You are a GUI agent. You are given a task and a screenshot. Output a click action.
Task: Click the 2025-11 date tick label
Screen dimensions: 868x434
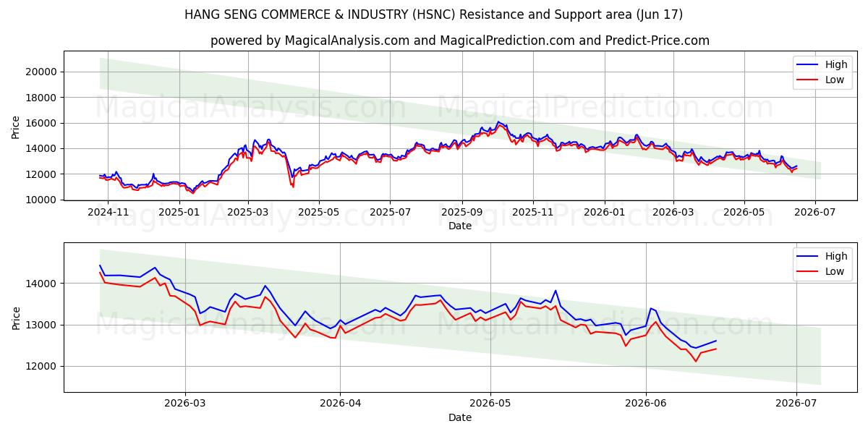533,212
